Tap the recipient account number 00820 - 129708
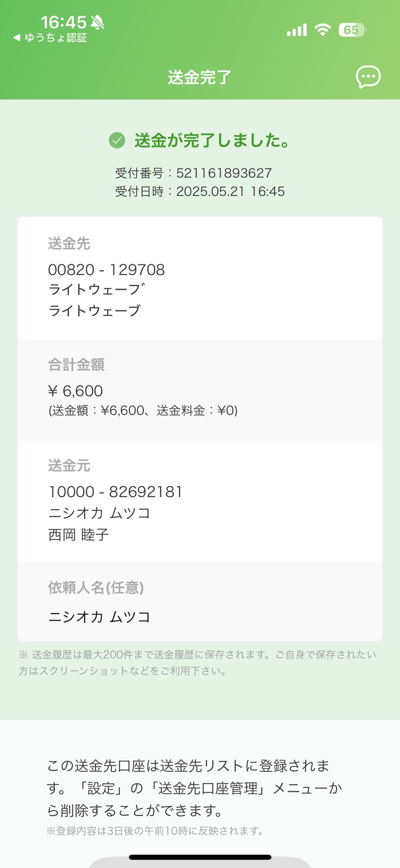The width and height of the screenshot is (400, 868). 106,270
